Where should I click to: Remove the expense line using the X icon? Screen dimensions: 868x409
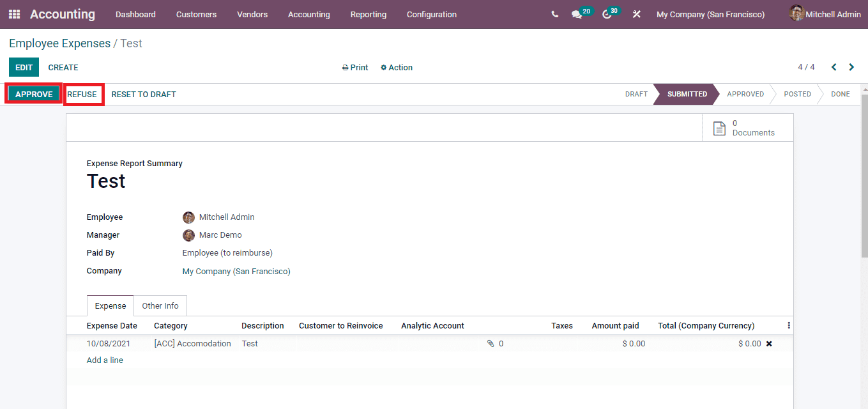click(x=769, y=343)
